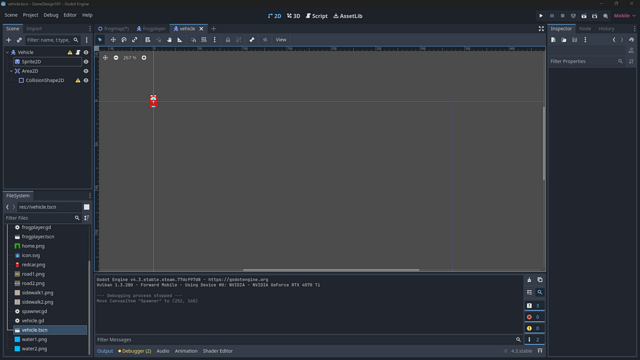Toggle editor messages filter showing 2
Screen dimensions: 640x360
[535, 339]
